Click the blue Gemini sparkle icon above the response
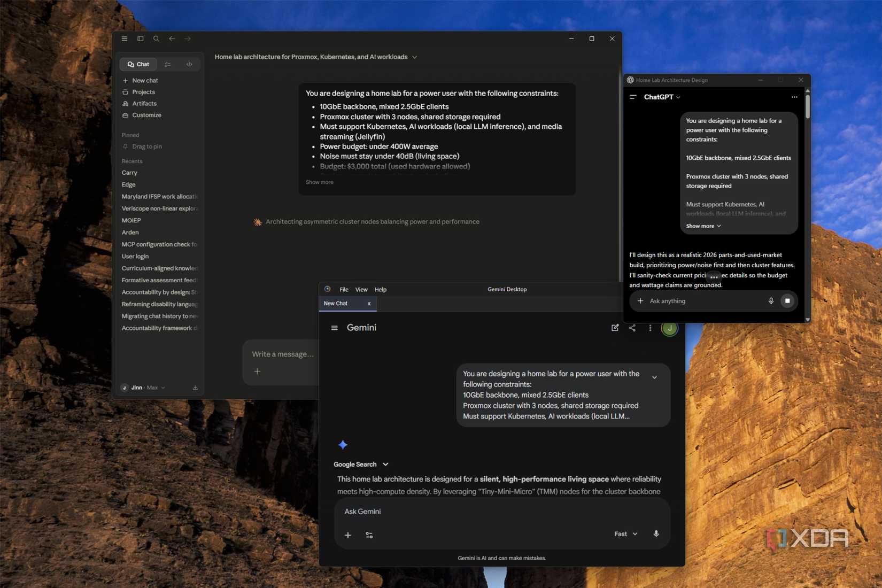Viewport: 882px width, 588px height. (343, 445)
